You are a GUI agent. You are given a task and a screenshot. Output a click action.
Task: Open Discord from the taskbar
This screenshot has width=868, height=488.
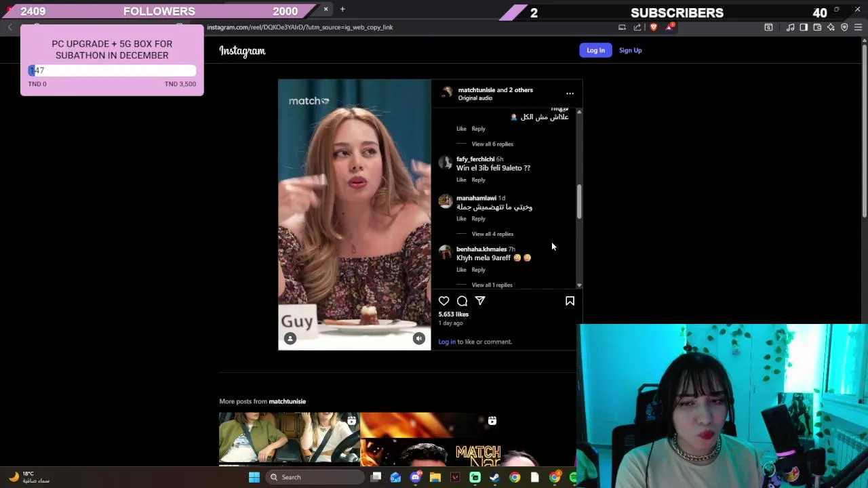[416, 477]
